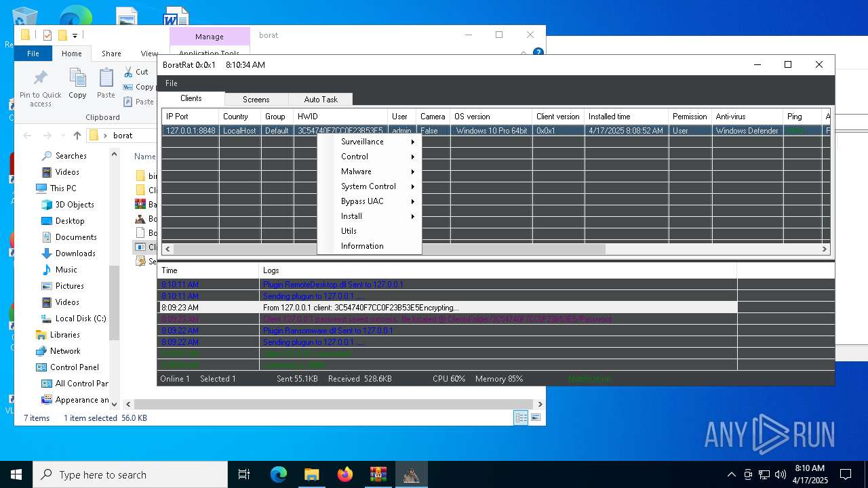Screen dimensions: 868x488
Task: Open Quick Access Toolbar customize dropdown
Action: click(75, 35)
